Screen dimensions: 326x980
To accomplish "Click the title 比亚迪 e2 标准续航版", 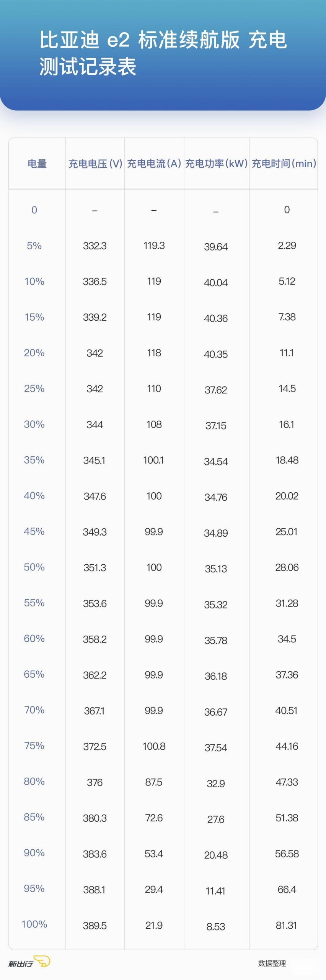I will [x=140, y=40].
